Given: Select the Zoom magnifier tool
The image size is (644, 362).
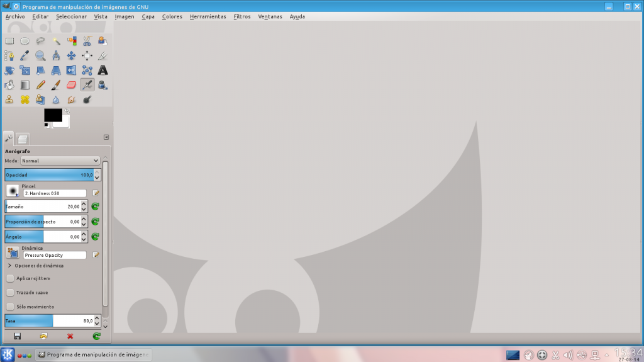Looking at the screenshot, I should point(40,55).
